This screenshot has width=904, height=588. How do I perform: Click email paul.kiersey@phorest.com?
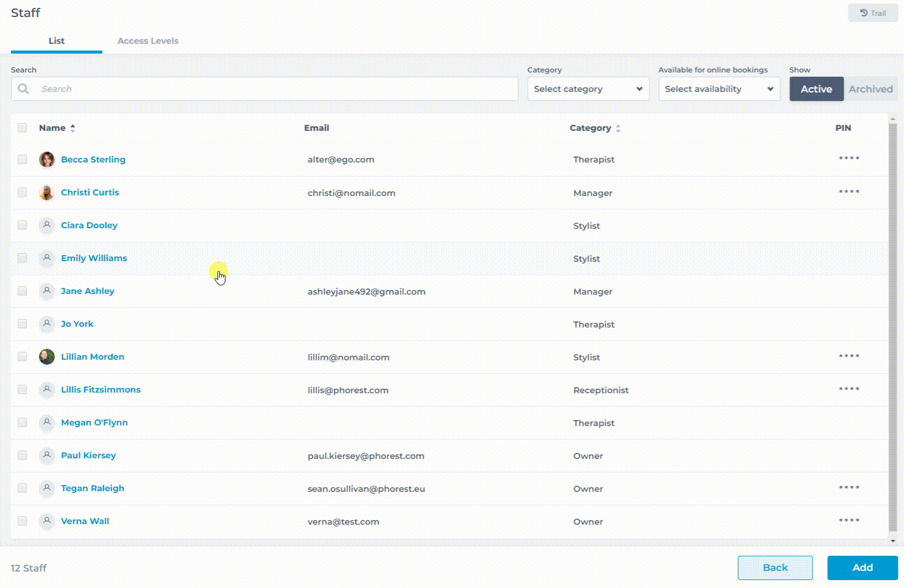coord(366,456)
